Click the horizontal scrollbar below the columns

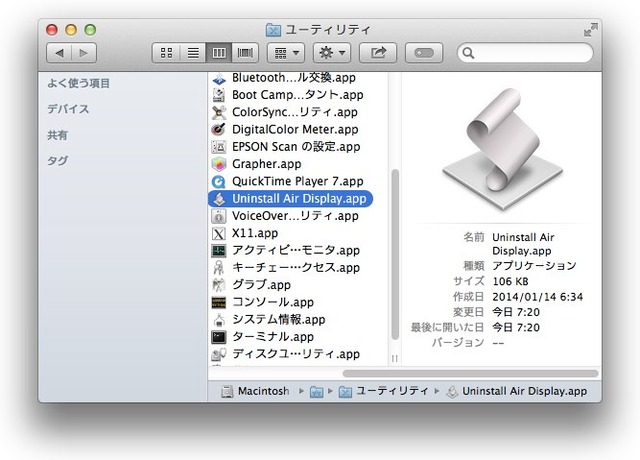[471, 373]
